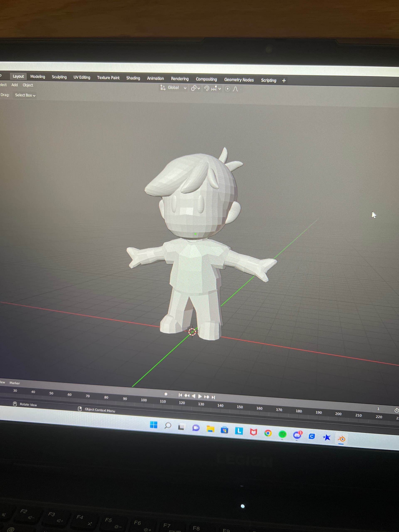Jump to the timeline end frame

pos(213,397)
